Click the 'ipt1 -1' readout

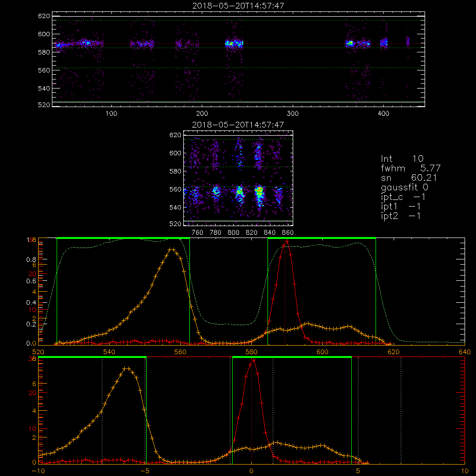[401, 207]
